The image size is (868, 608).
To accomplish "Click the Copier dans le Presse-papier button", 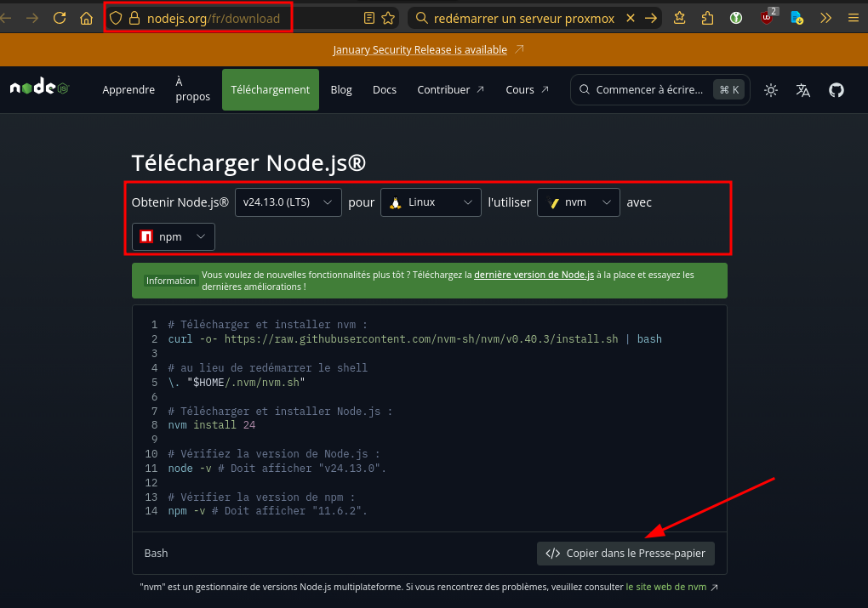I will 625,554.
